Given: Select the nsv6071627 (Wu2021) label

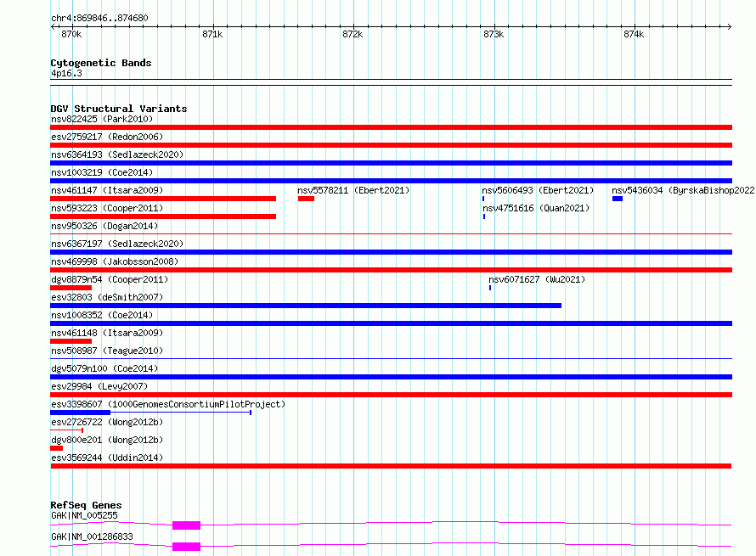Looking at the screenshot, I should pos(537,279).
